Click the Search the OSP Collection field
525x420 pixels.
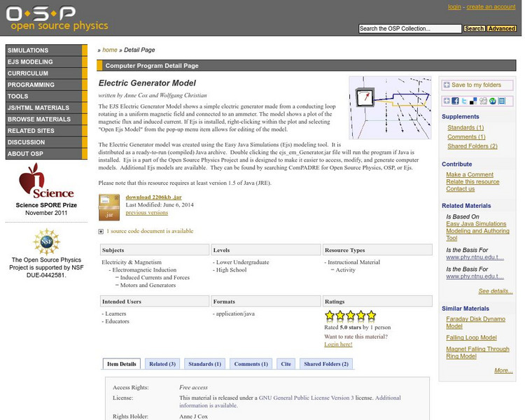(409, 29)
